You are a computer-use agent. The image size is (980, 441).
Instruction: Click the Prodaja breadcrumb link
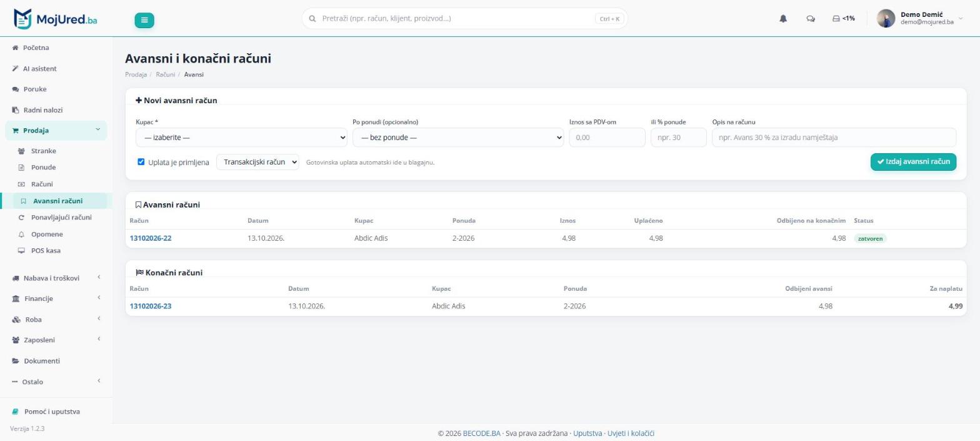pyautogui.click(x=136, y=74)
